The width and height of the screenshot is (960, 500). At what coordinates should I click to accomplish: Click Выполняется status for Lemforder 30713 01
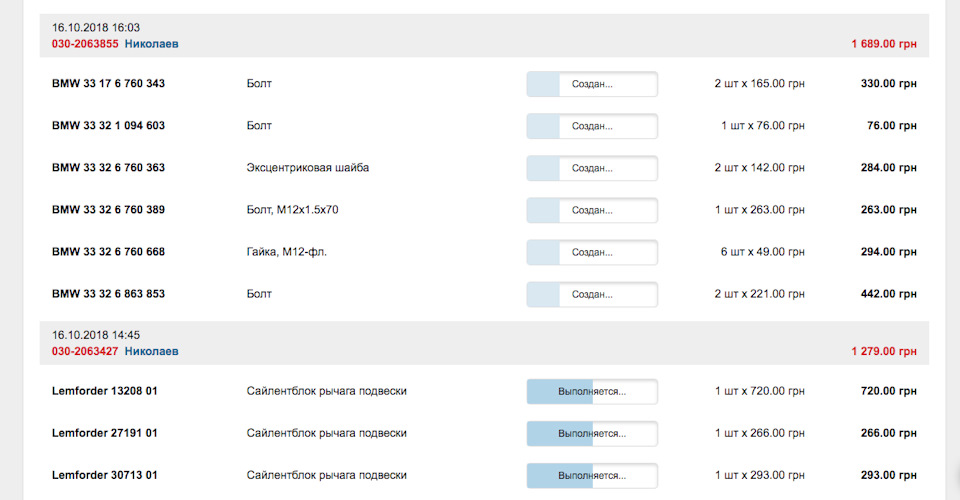click(592, 475)
